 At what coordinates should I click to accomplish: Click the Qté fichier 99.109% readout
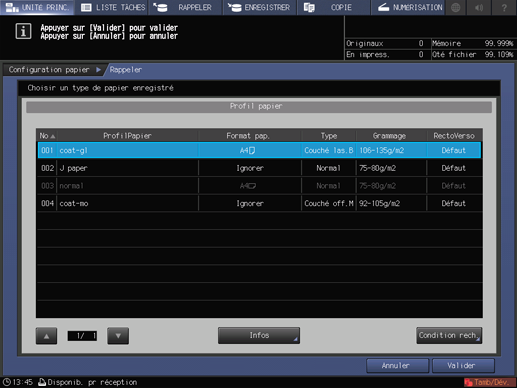(x=473, y=55)
